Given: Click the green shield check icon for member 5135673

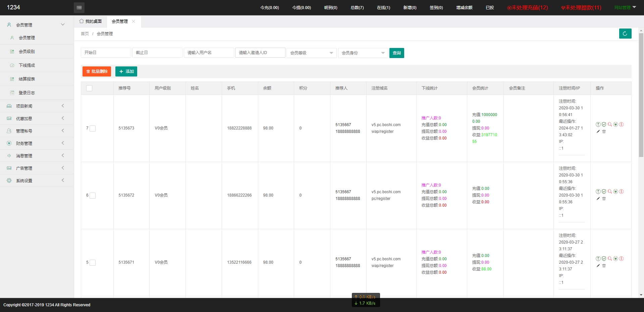Looking at the screenshot, I should point(604,124).
